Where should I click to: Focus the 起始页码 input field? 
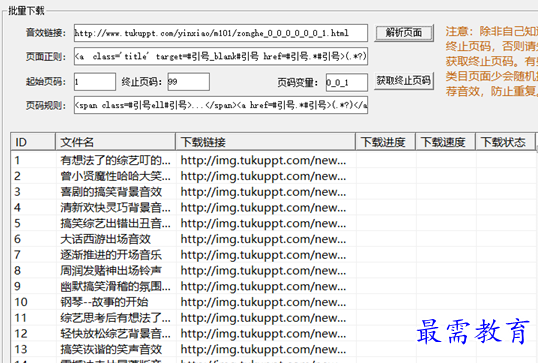(x=95, y=82)
